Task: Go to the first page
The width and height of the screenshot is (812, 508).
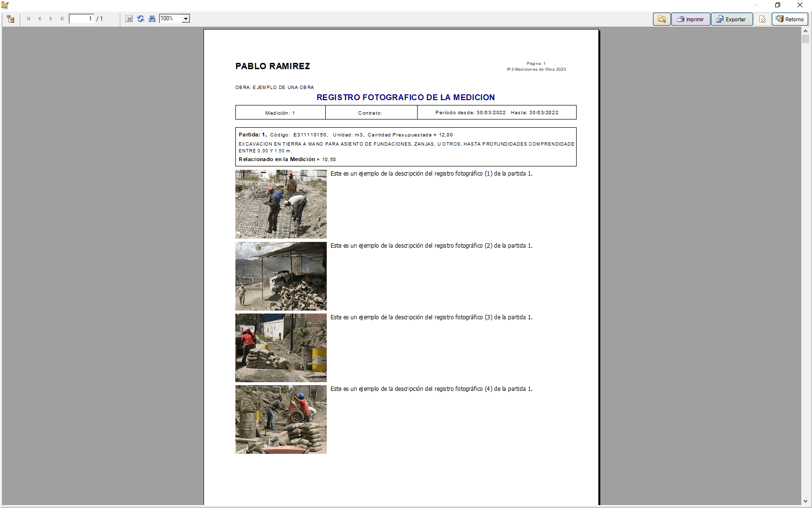Action: pyautogui.click(x=28, y=19)
